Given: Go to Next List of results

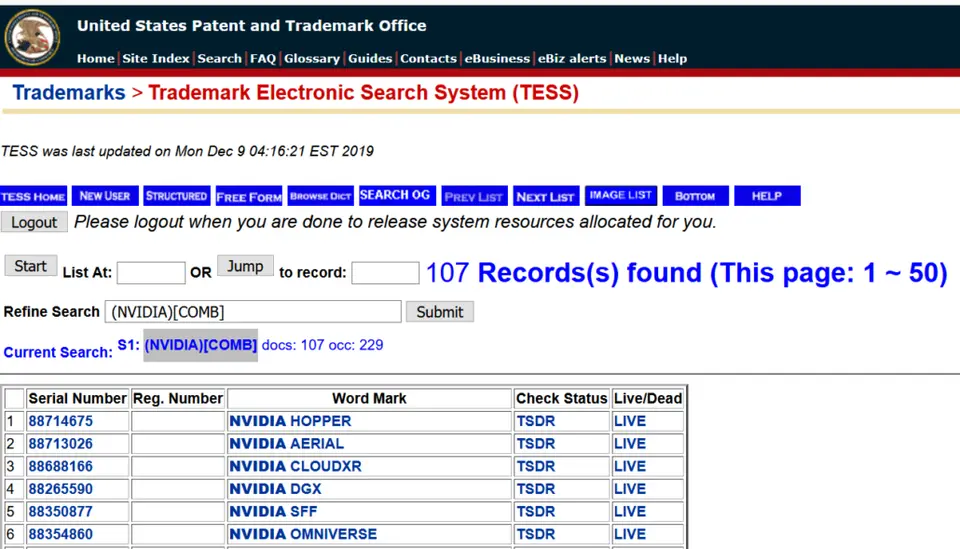Looking at the screenshot, I should tap(545, 196).
